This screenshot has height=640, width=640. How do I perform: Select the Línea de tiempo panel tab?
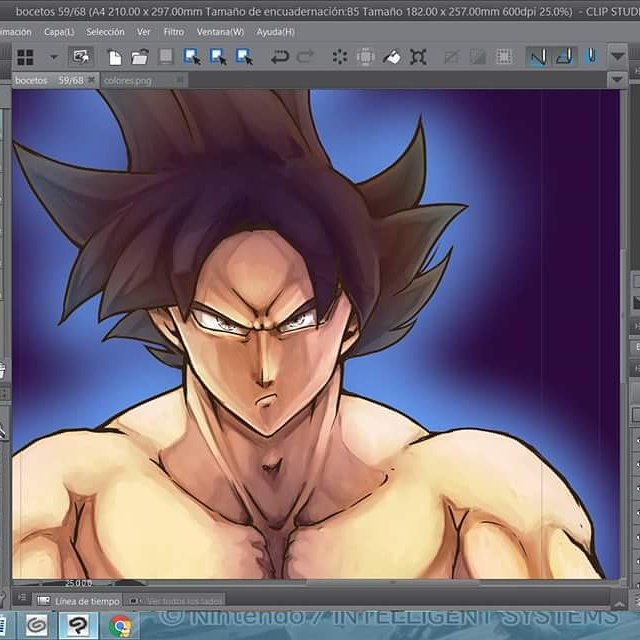pos(78,601)
